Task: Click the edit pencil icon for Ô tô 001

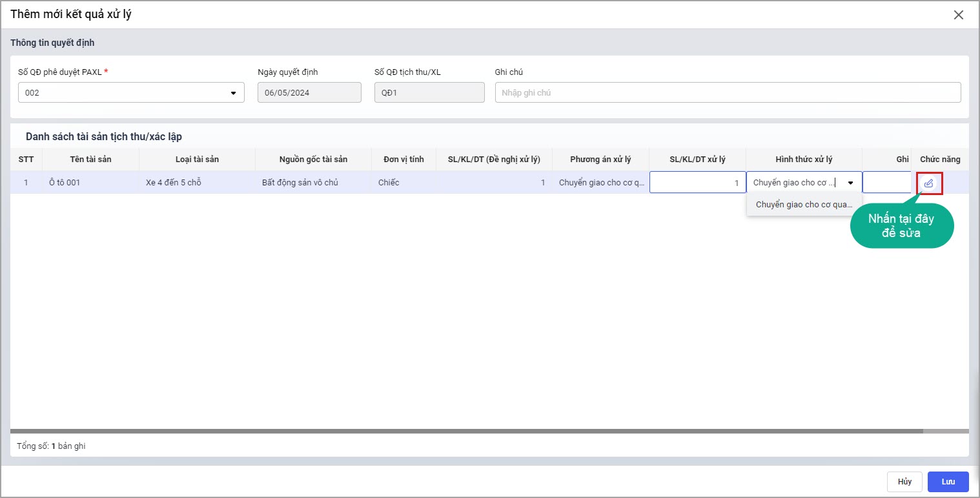Action: tap(929, 183)
